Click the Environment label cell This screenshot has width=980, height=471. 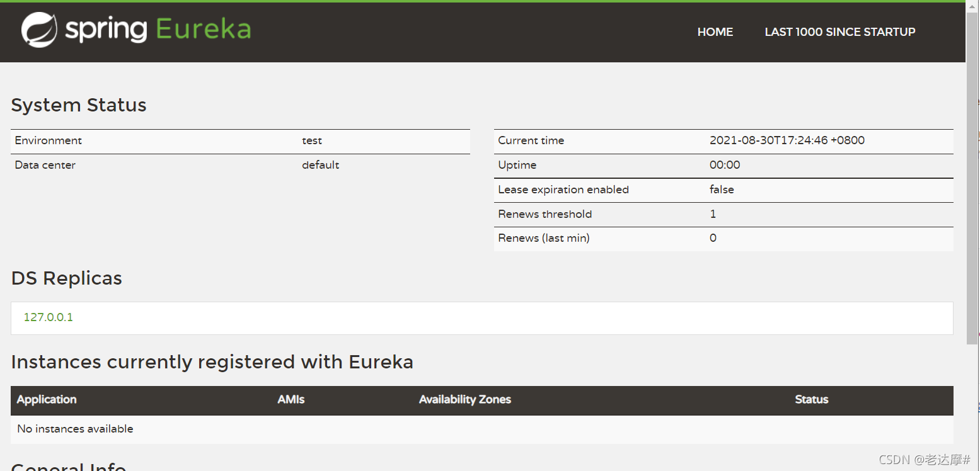(49, 141)
